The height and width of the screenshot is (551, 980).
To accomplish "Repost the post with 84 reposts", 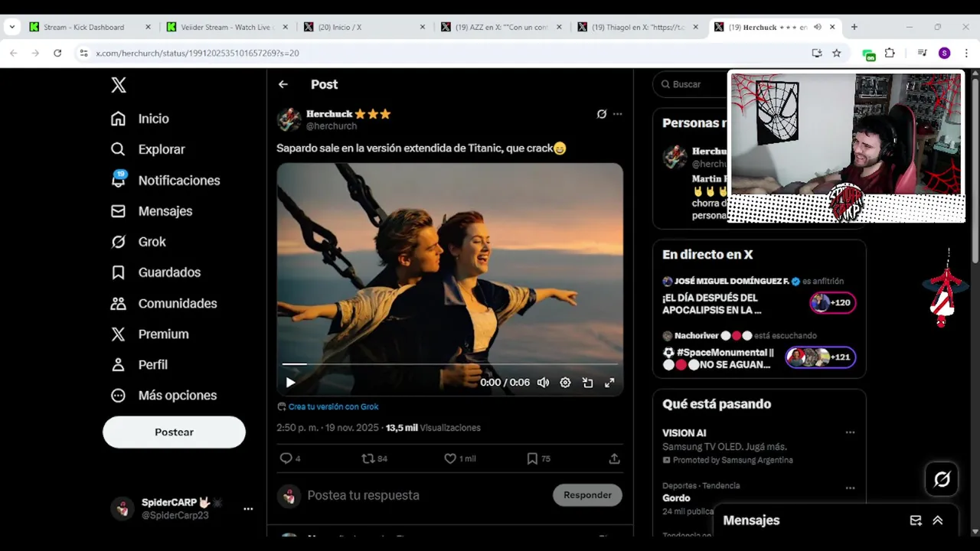I will 374,458.
